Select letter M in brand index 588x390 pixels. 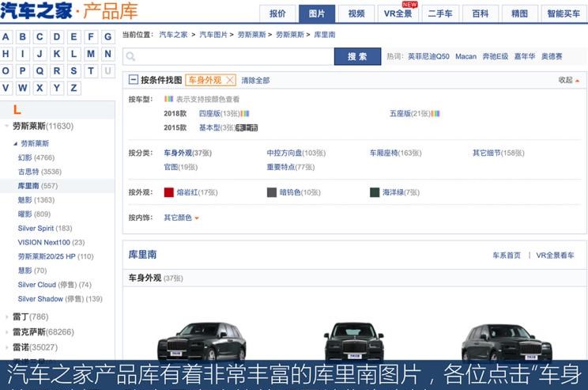coord(91,54)
